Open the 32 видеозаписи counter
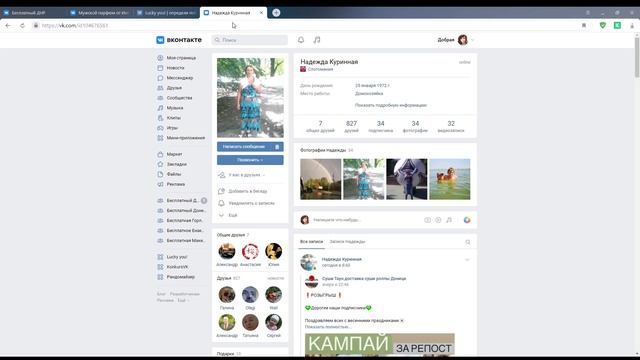640x360 pixels. pos(451,127)
